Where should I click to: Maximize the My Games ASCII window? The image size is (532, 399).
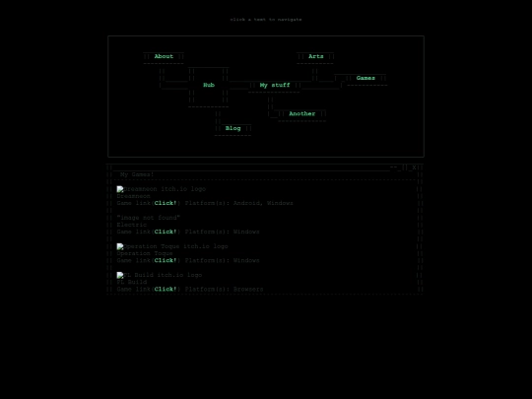[x=405, y=167]
